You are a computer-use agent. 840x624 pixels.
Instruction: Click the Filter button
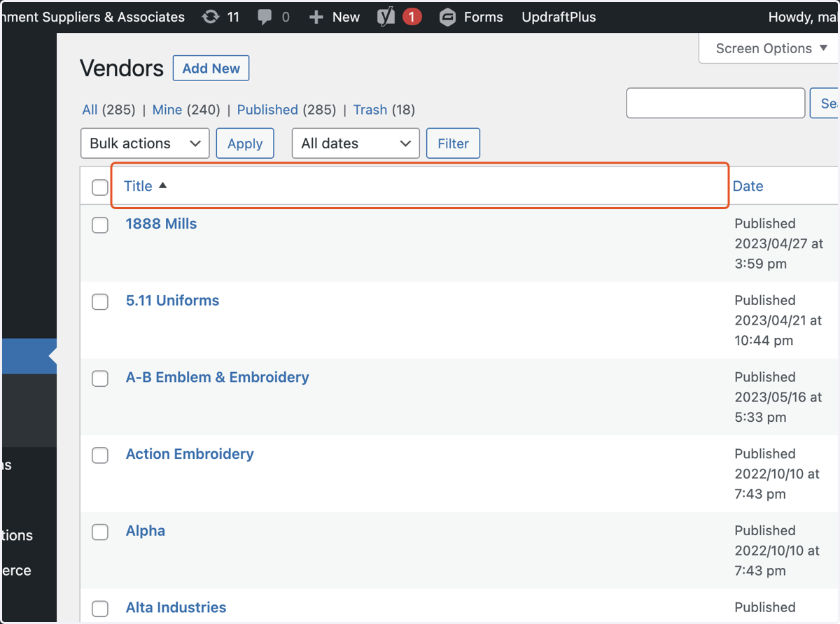pos(453,143)
